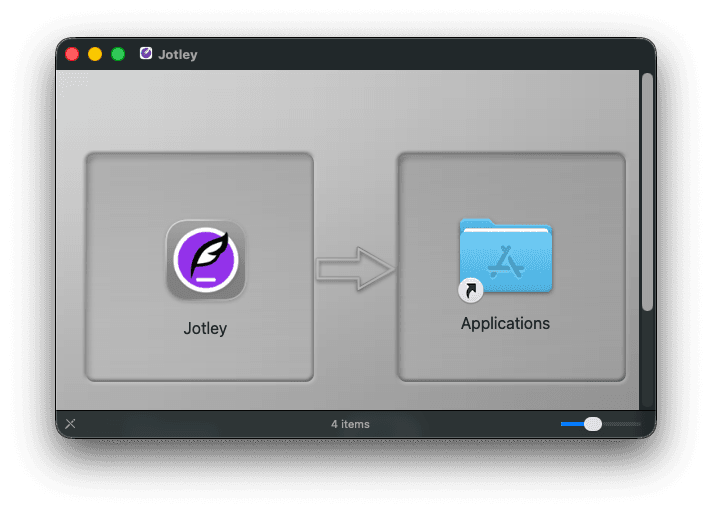Maximize the Jotley window with green button
The width and height of the screenshot is (712, 512).
coord(118,54)
